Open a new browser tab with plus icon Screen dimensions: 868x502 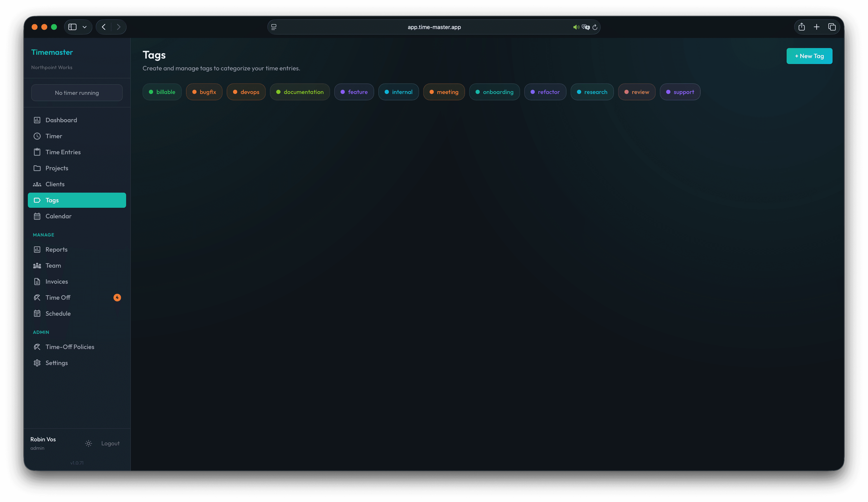point(817,27)
